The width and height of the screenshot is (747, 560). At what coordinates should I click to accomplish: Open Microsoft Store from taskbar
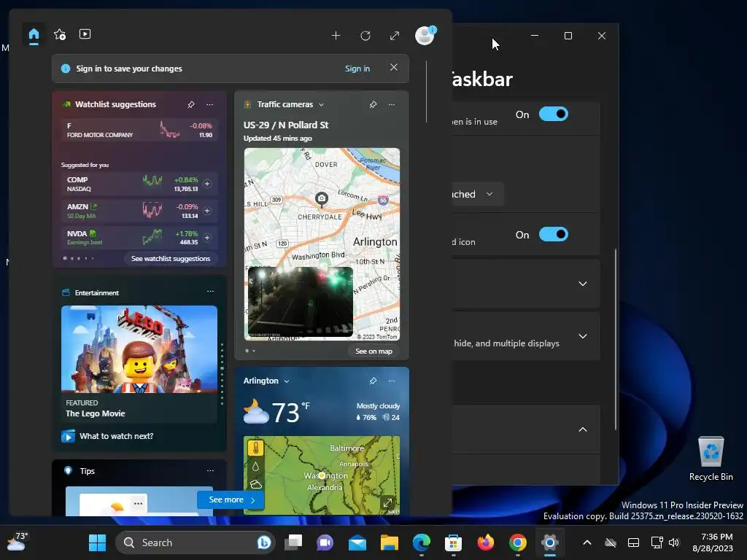click(454, 542)
